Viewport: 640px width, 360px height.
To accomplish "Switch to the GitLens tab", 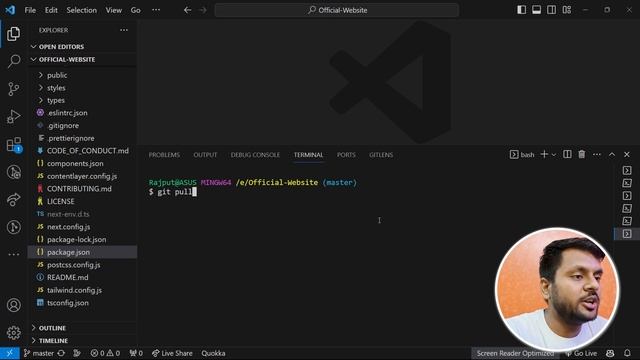I will (x=381, y=155).
